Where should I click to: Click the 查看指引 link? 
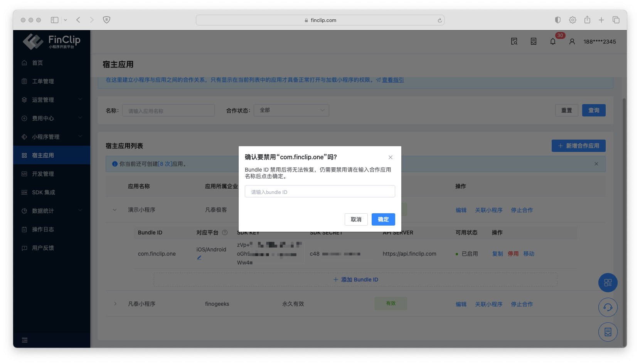click(392, 80)
